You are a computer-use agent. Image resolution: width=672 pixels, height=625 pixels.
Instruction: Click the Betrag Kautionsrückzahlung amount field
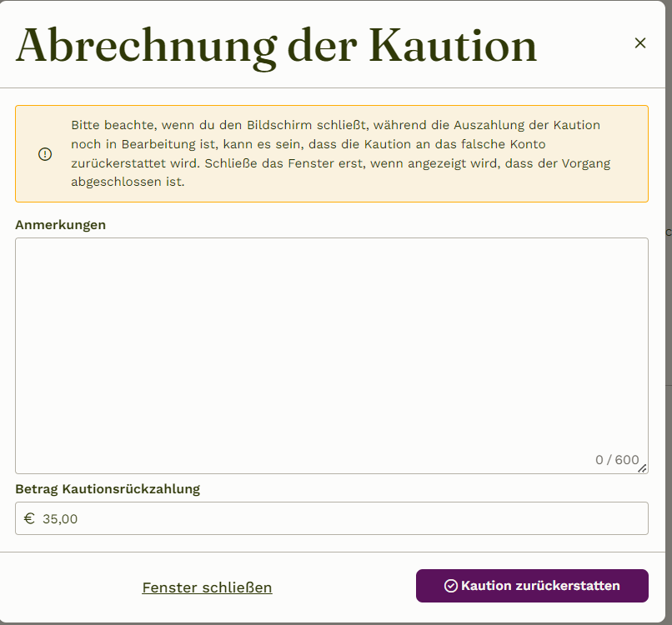(x=332, y=518)
